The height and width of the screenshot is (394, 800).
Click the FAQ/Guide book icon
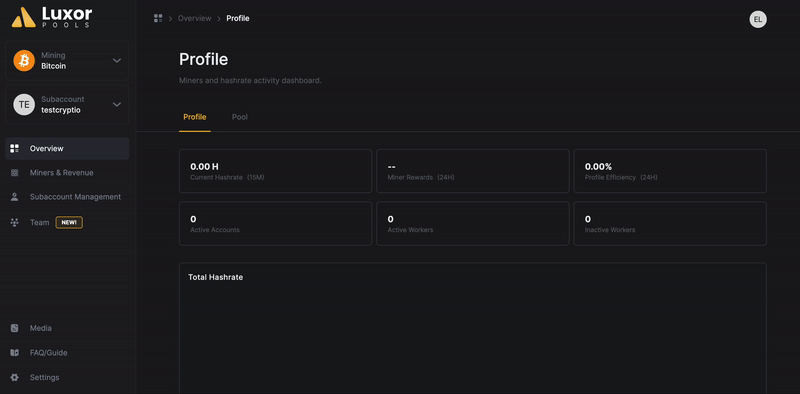15,353
